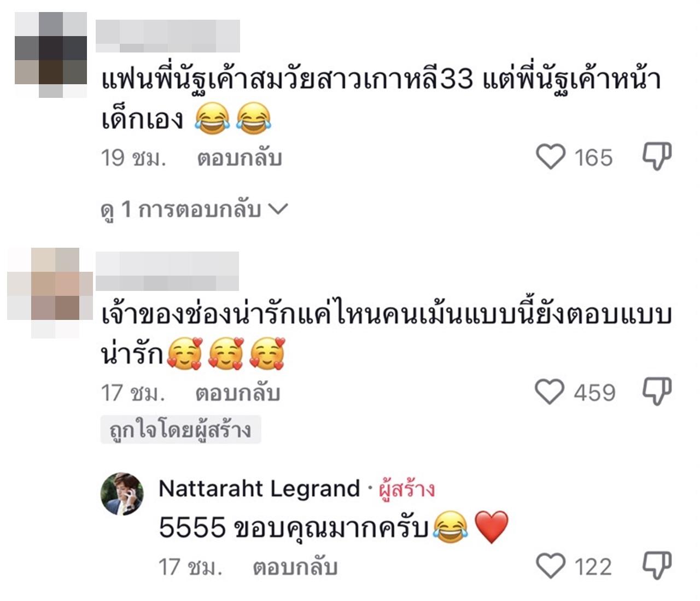This screenshot has height=601, width=700.
Task: Open the second commenter's blurred avatar
Action: coord(50,293)
